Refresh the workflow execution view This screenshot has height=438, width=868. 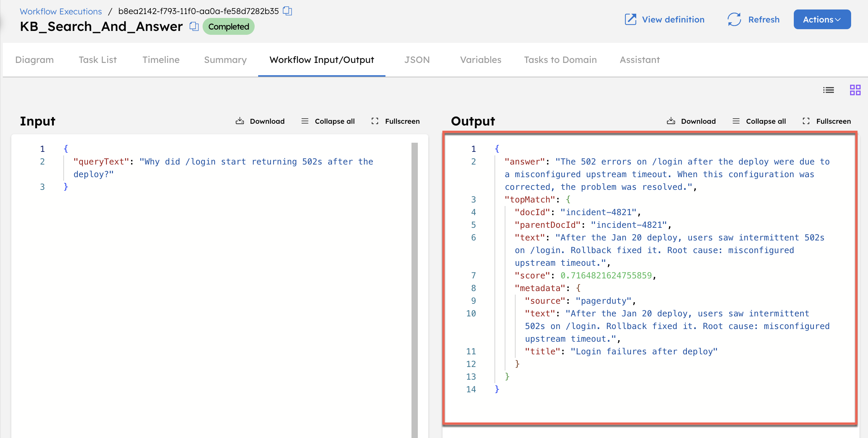pyautogui.click(x=754, y=19)
